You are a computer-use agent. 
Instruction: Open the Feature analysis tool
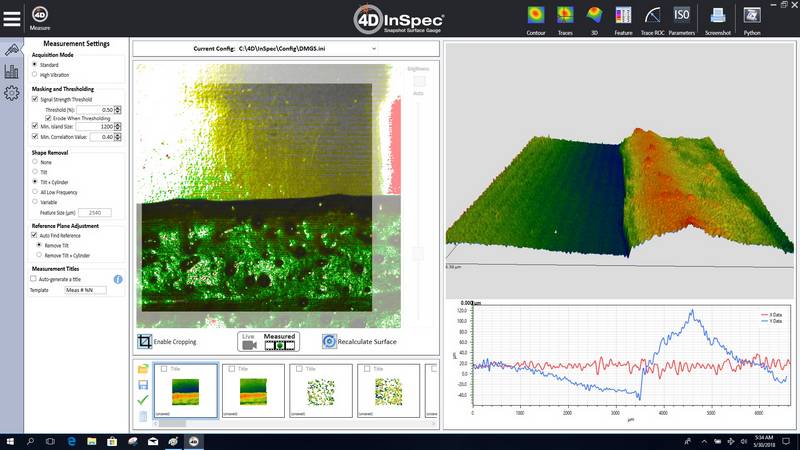[623, 20]
